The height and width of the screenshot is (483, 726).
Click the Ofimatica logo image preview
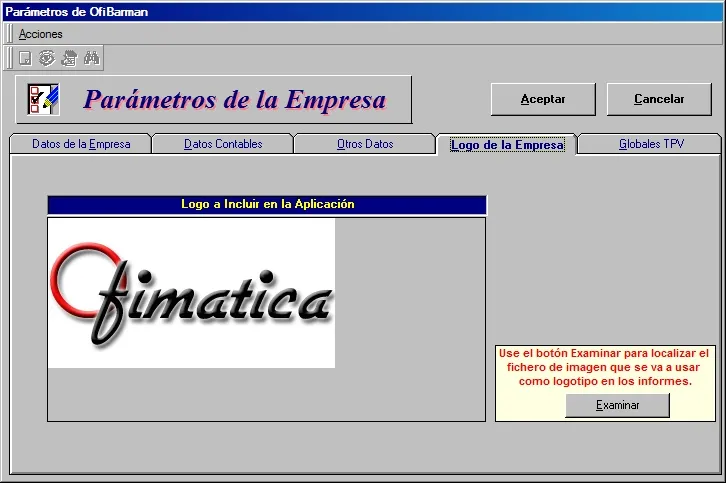pyautogui.click(x=192, y=293)
